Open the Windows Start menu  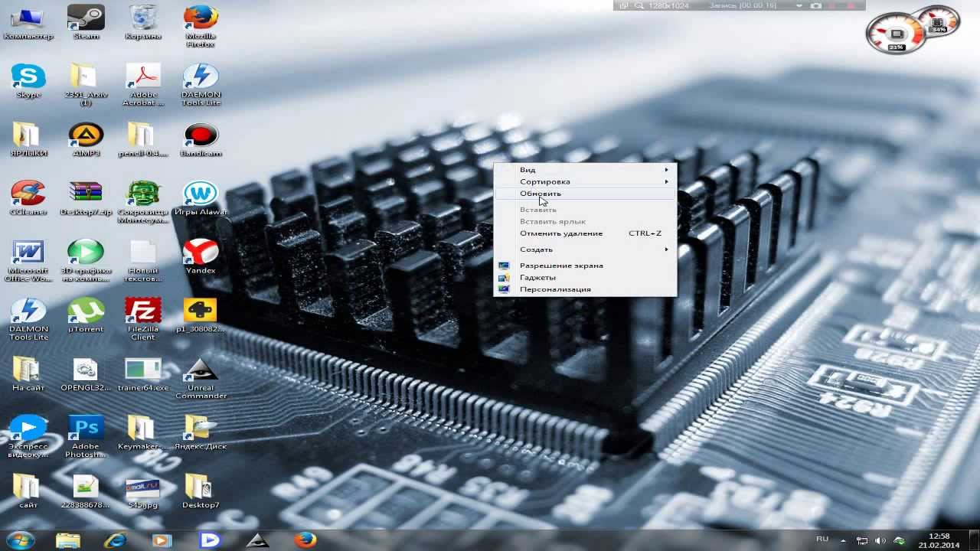point(21,540)
